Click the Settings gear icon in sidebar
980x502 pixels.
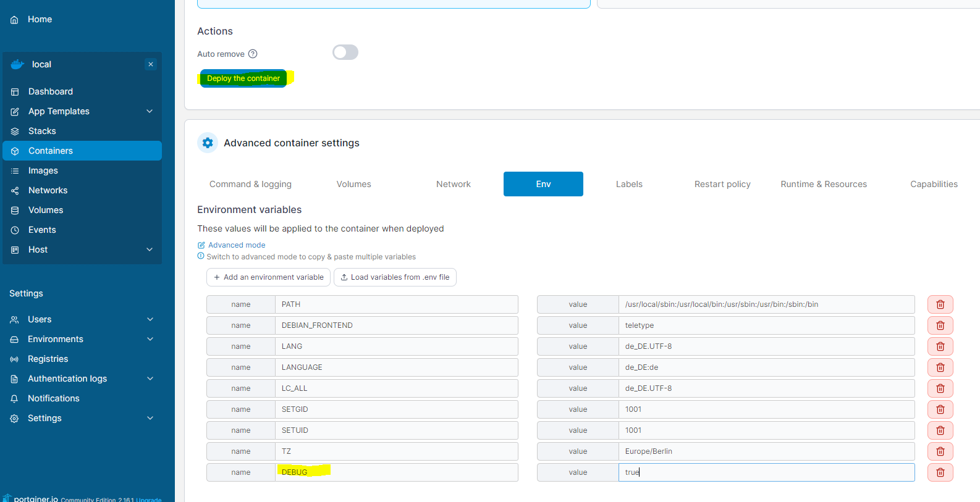[x=14, y=419]
